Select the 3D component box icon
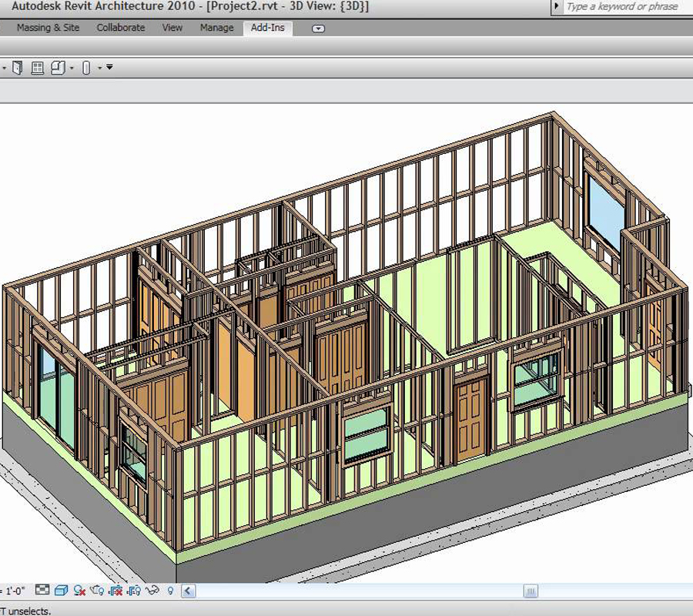Viewport: 693px width, 616px height. coord(58,68)
